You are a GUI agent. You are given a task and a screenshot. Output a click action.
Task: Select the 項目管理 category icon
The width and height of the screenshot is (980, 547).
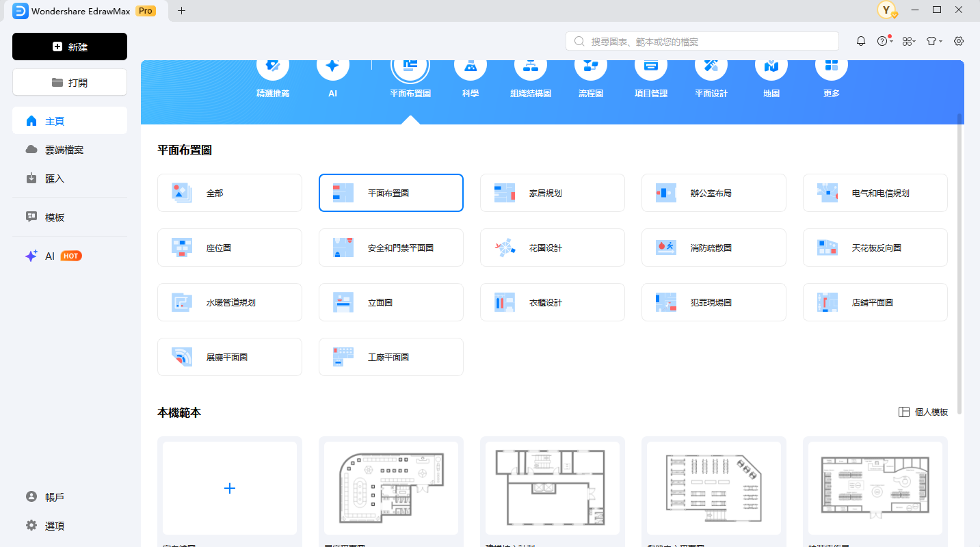[650, 75]
